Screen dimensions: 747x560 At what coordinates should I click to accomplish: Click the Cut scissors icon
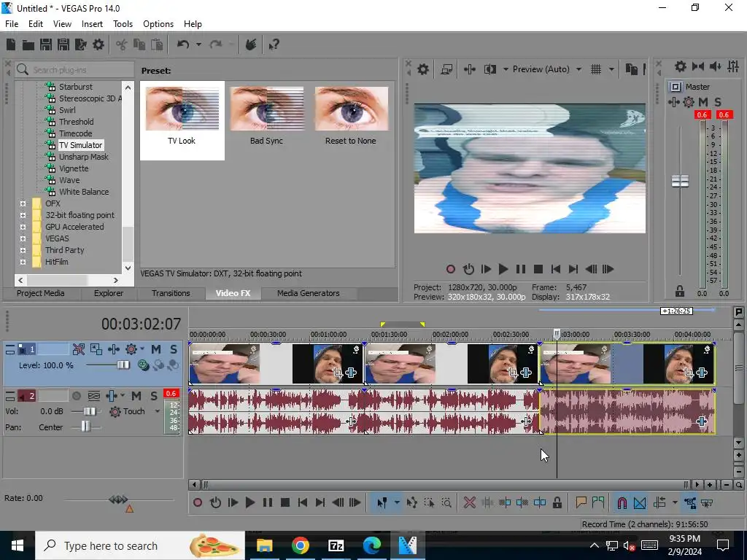(x=122, y=44)
